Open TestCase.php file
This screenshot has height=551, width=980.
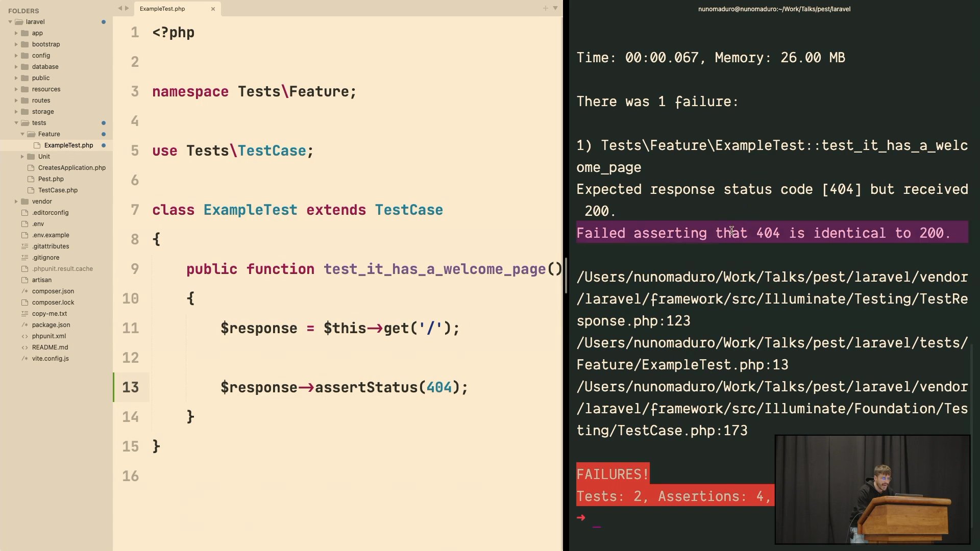58,190
